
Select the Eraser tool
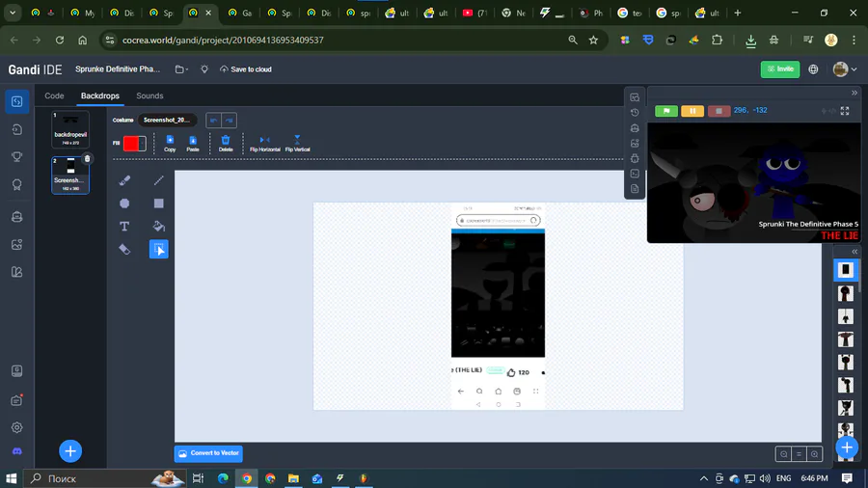pyautogui.click(x=124, y=250)
